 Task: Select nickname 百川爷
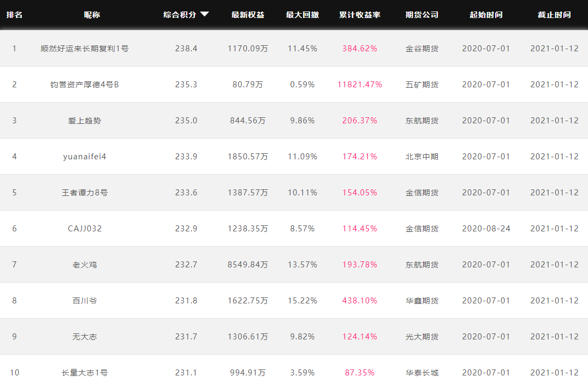85,300
